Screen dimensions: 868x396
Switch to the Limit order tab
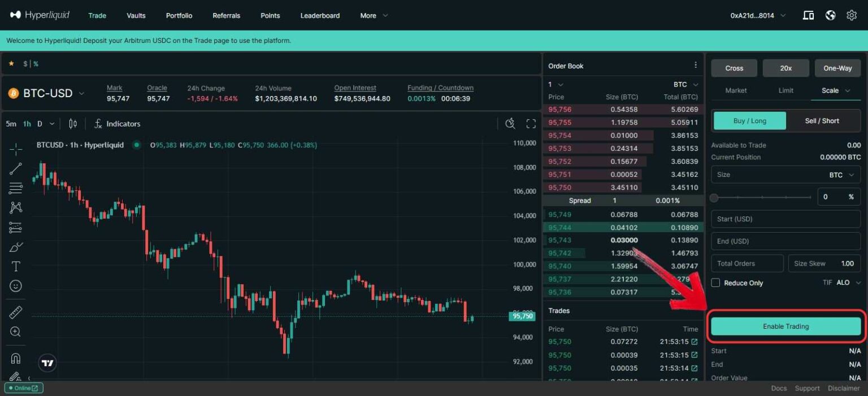(x=785, y=90)
